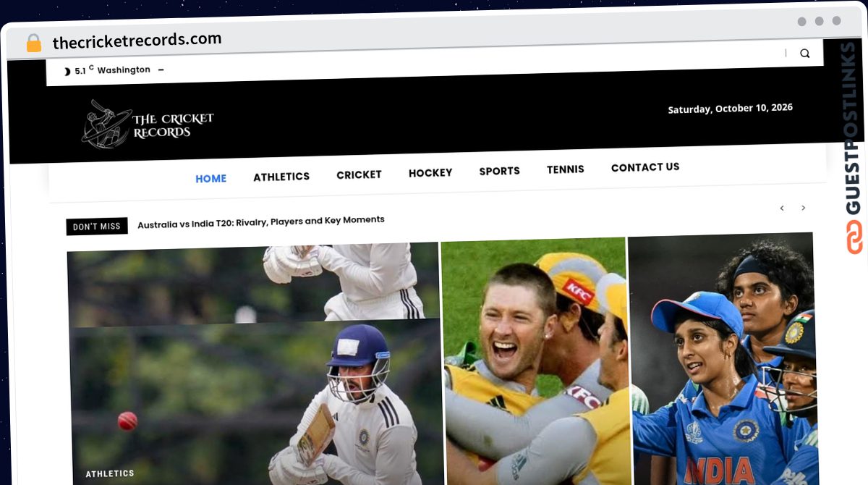The width and height of the screenshot is (868, 485).
Task: Open the batsman with red ball article image
Action: [x=255, y=366]
